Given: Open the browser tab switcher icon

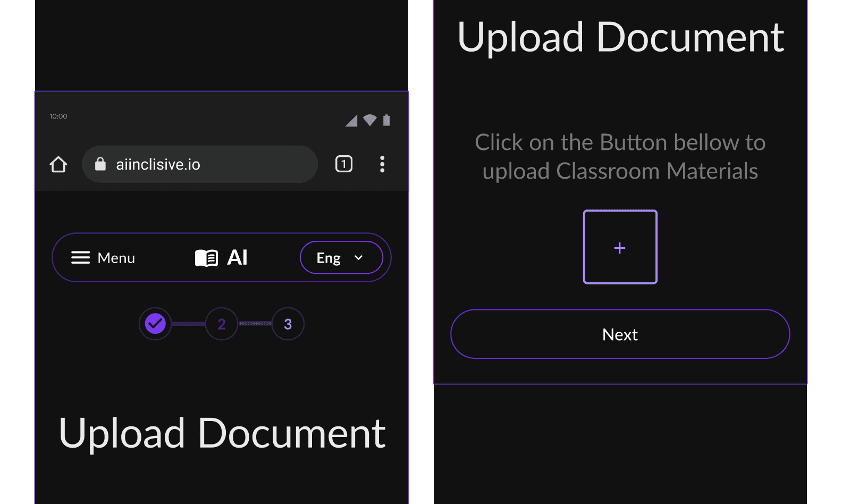Looking at the screenshot, I should coord(344,164).
